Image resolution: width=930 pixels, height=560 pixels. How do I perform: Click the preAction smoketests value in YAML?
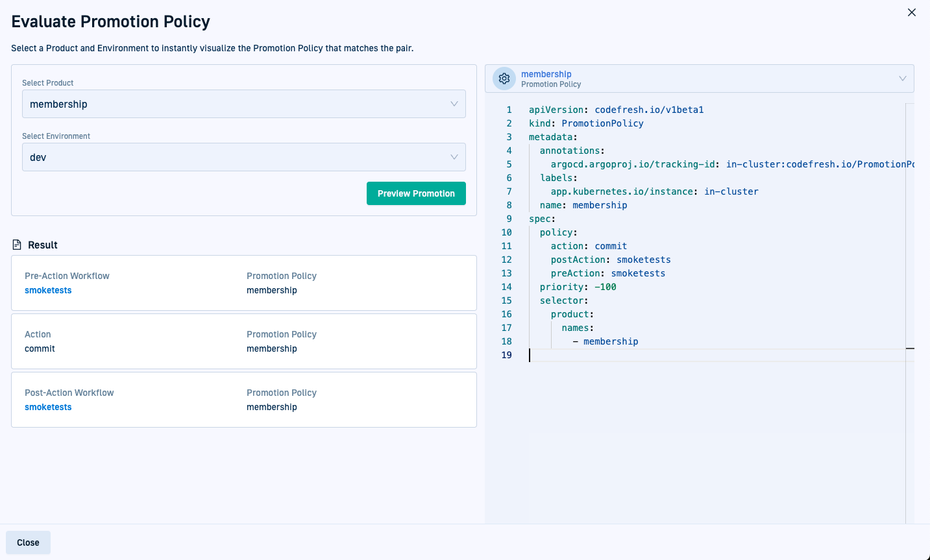tap(638, 273)
